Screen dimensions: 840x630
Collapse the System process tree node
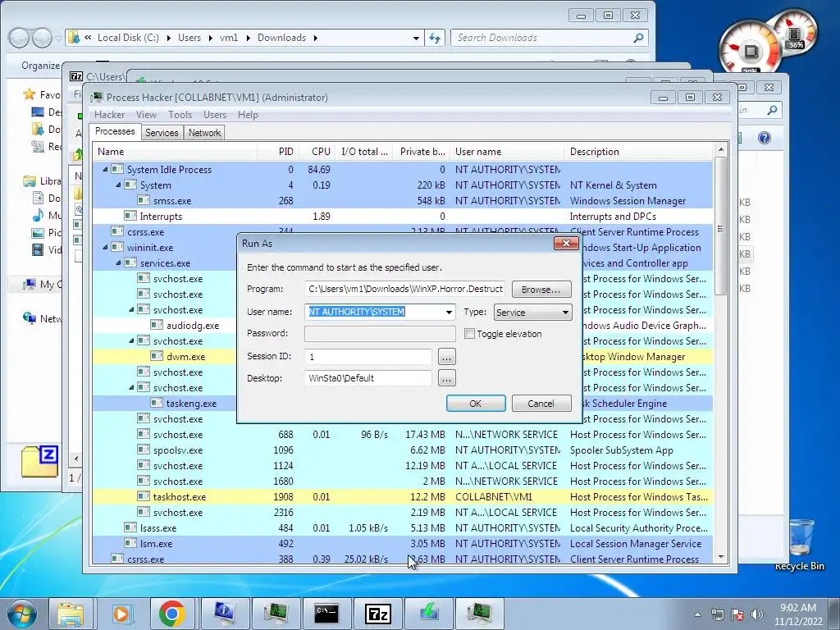pos(118,185)
